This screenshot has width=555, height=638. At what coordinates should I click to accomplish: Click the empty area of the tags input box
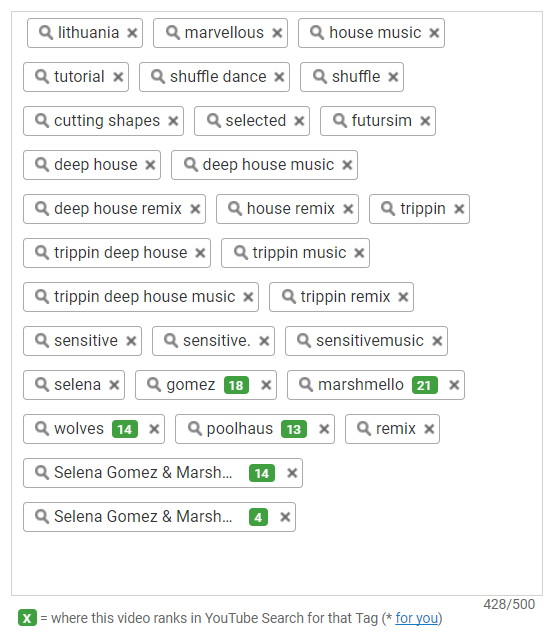click(x=277, y=564)
